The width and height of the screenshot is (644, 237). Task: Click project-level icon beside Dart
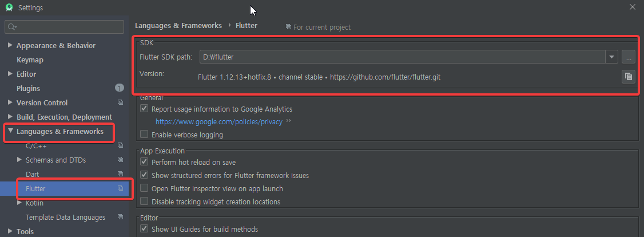click(x=120, y=174)
